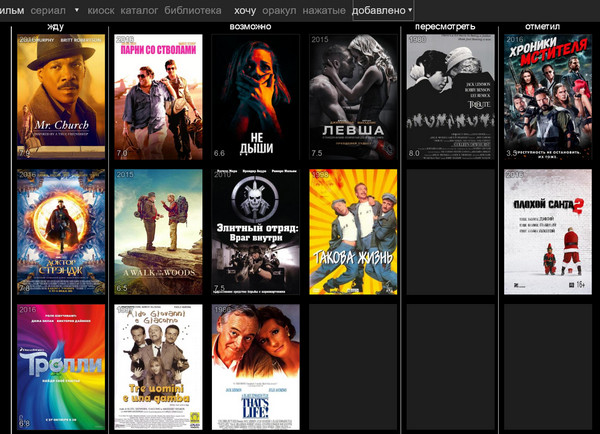Open the «Доктор Стрэндж» poster
Screen dimensions: 600x434
pyautogui.click(x=61, y=232)
